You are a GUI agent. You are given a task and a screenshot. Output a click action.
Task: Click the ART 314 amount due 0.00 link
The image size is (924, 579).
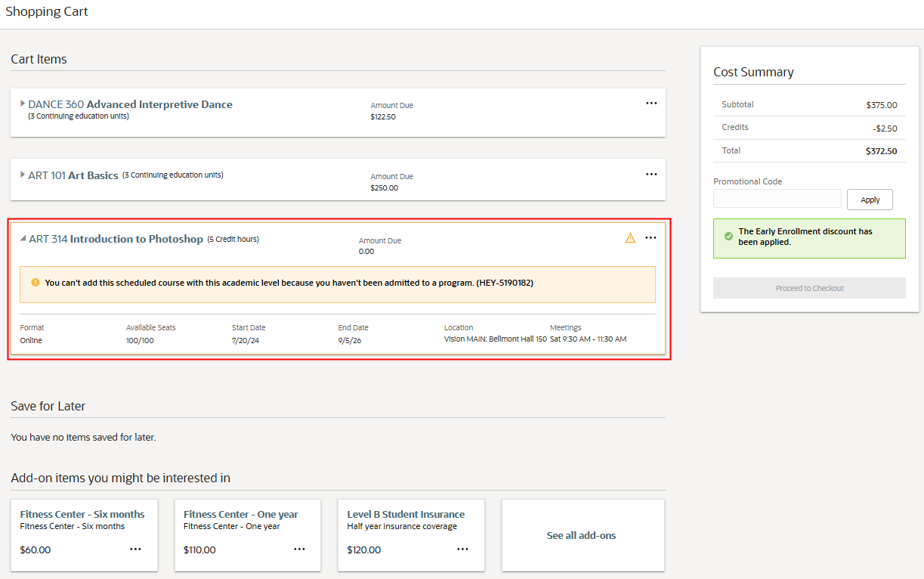(x=366, y=252)
